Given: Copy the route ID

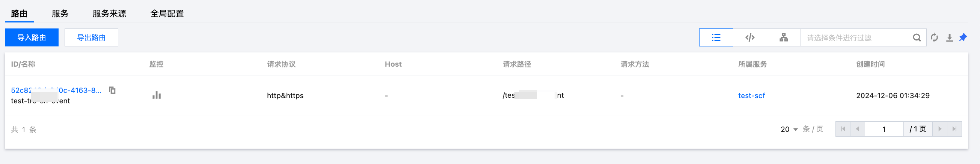Looking at the screenshot, I should click(112, 90).
